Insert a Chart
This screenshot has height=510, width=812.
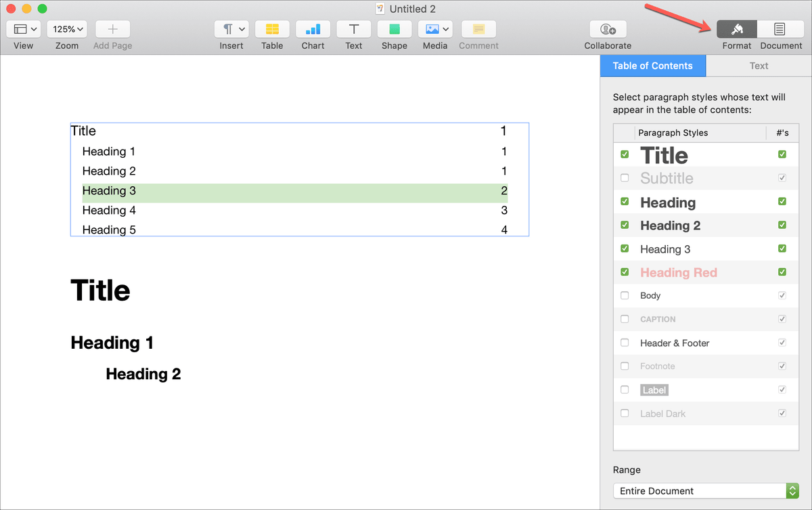click(313, 29)
